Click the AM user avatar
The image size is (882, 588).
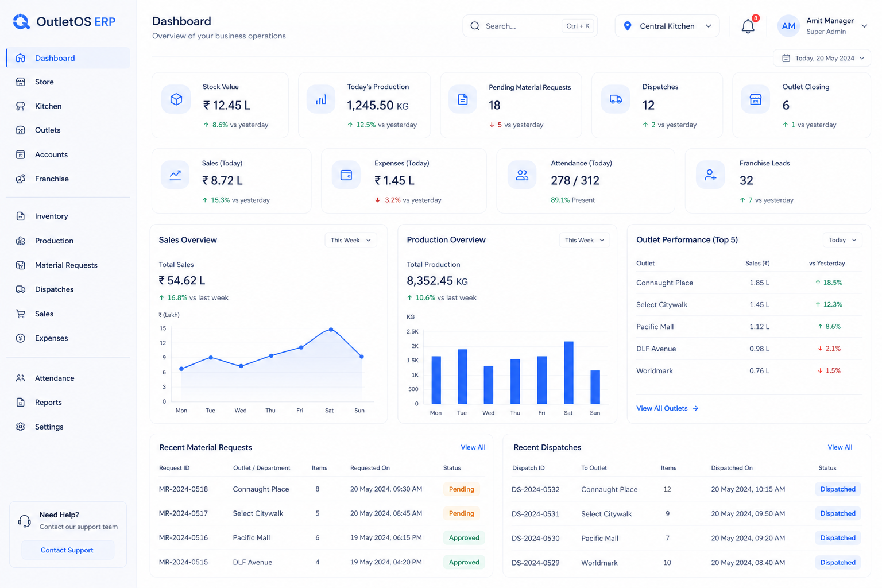point(788,26)
